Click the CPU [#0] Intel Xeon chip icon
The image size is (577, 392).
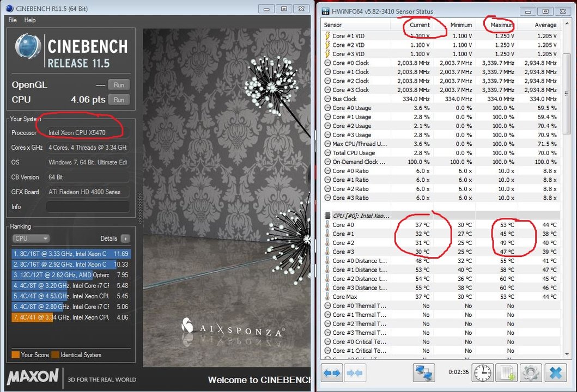point(327,216)
